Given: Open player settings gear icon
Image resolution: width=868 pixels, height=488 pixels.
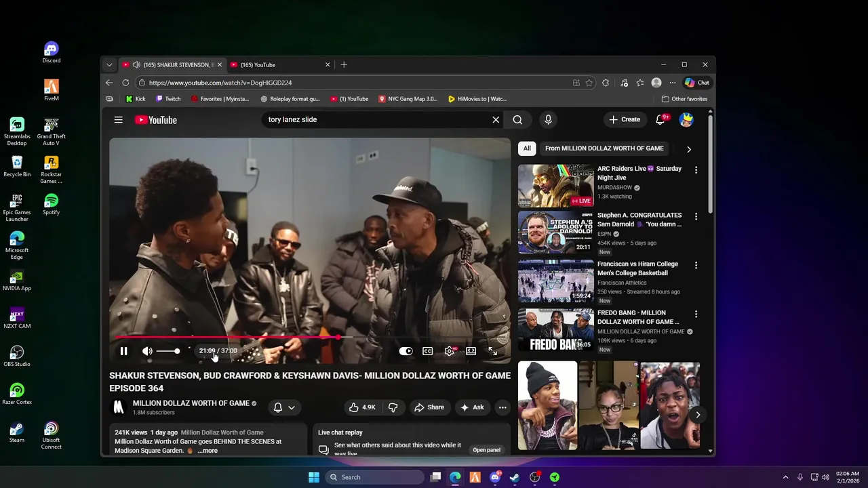Looking at the screenshot, I should click(449, 351).
